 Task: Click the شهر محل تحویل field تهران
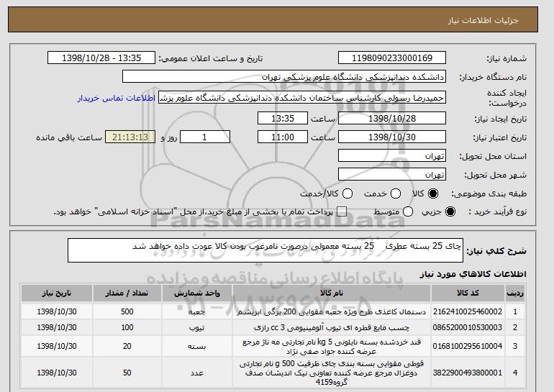click(392, 175)
